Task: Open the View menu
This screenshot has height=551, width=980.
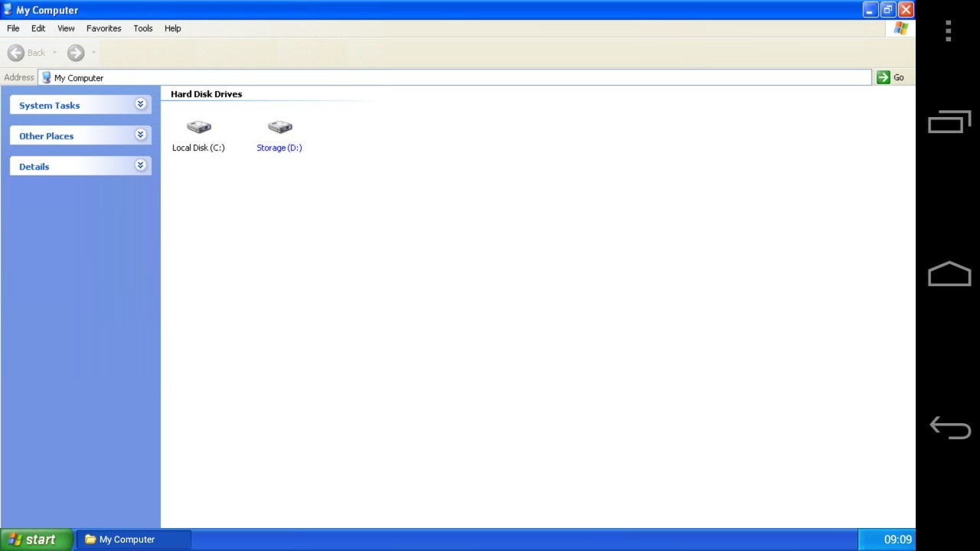Action: 66,28
